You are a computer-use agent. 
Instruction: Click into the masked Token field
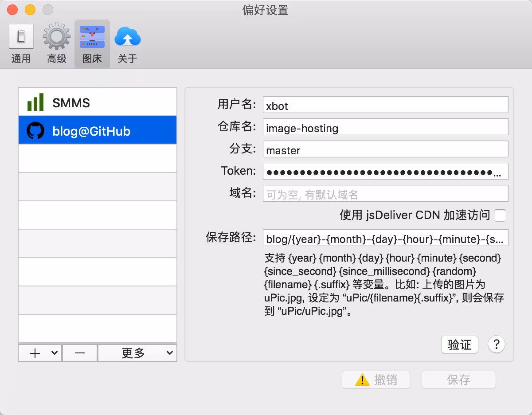tap(385, 172)
